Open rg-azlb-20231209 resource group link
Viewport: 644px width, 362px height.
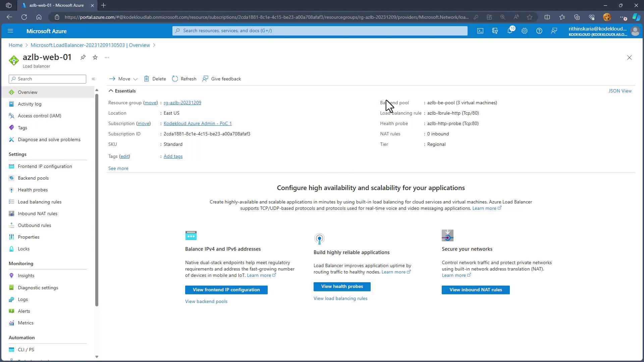[182, 103]
